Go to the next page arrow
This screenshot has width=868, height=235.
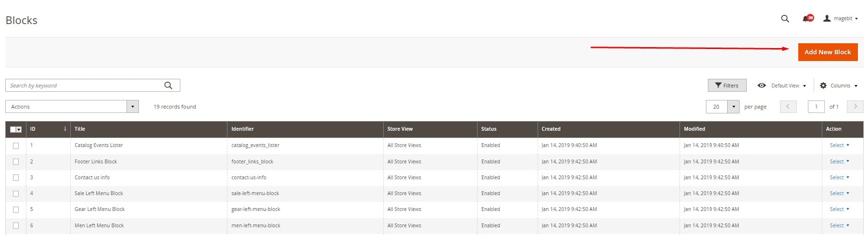[x=855, y=107]
